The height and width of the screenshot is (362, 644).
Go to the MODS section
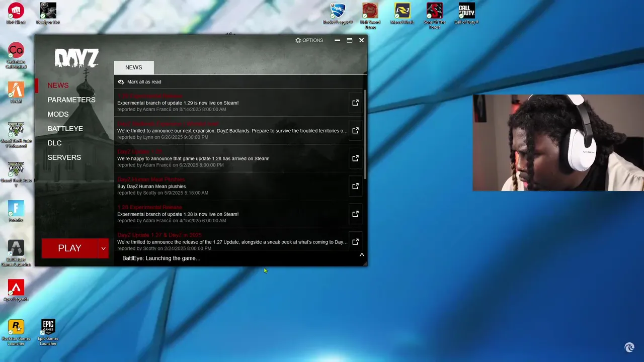click(x=58, y=115)
